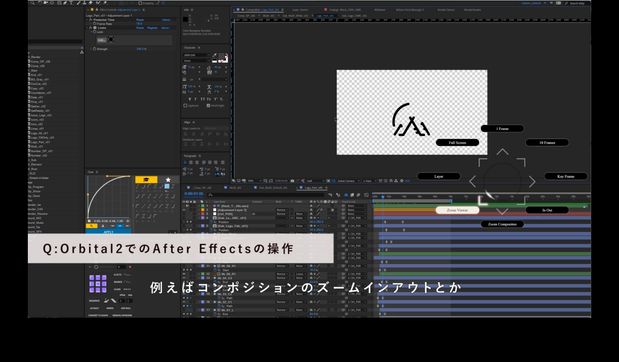Click the Orbital2 left arrow
The width and height of the screenshot is (619, 362).
473,182
